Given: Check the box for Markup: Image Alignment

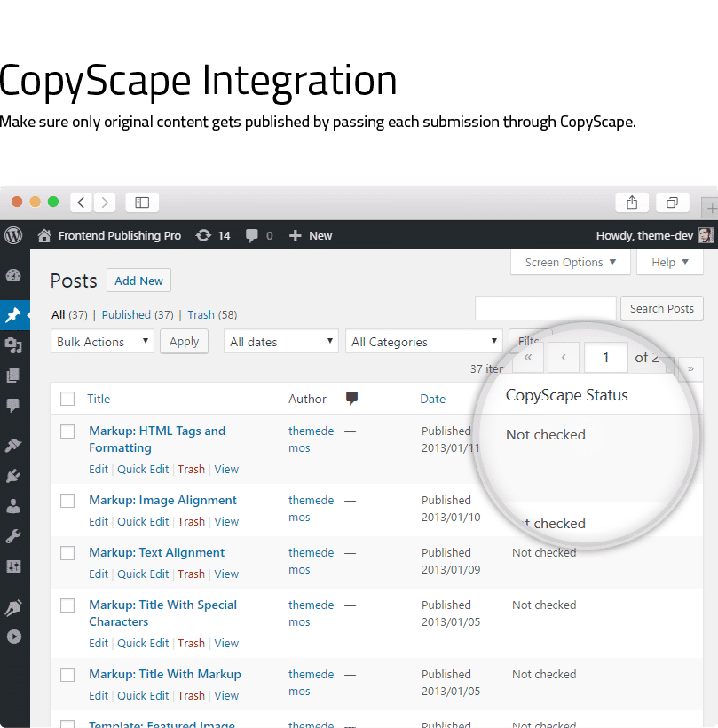Looking at the screenshot, I should [67, 501].
